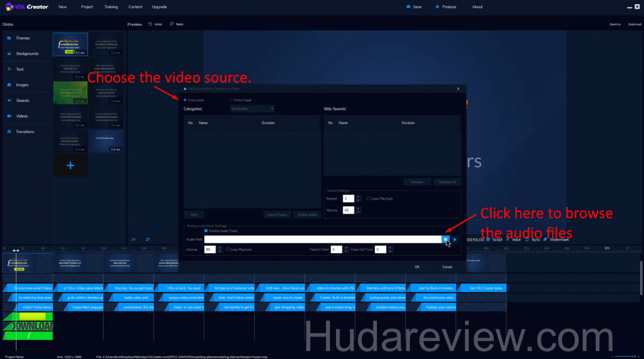The image size is (644, 359).
Task: Click the Redo arrow icon
Action: coord(172,24)
